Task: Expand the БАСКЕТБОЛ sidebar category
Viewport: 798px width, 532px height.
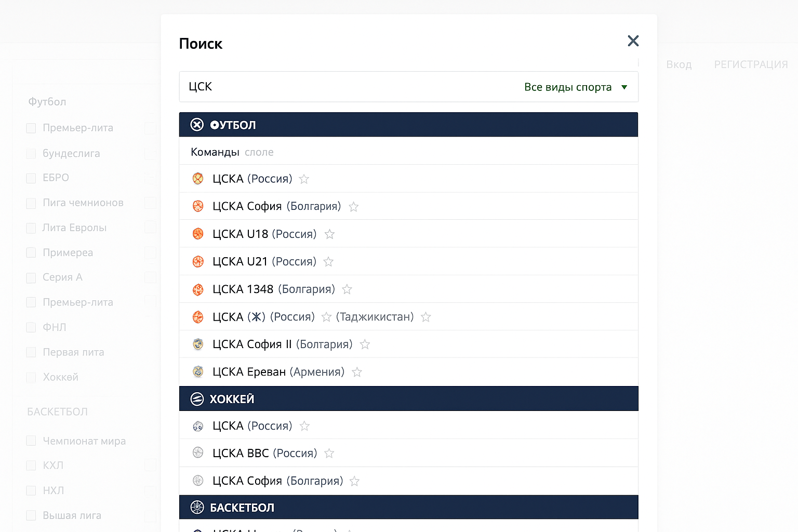Action: 57,411
